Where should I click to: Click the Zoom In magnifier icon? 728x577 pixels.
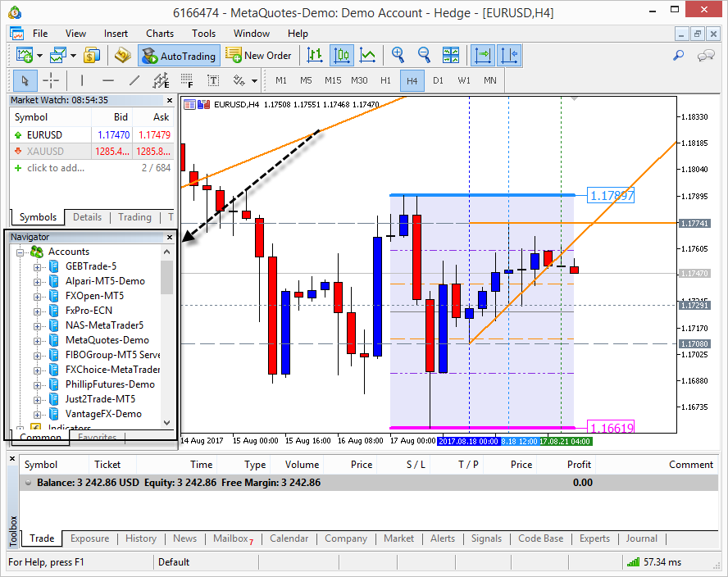point(398,55)
